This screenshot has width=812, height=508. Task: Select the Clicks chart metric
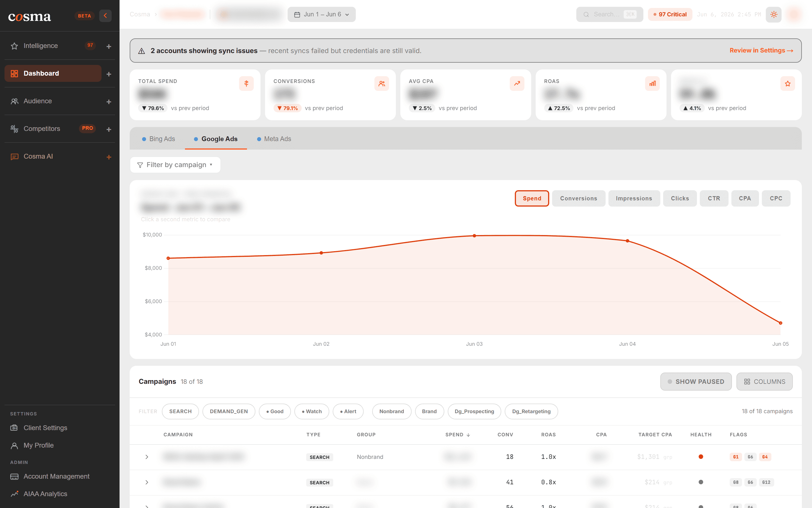pyautogui.click(x=680, y=199)
